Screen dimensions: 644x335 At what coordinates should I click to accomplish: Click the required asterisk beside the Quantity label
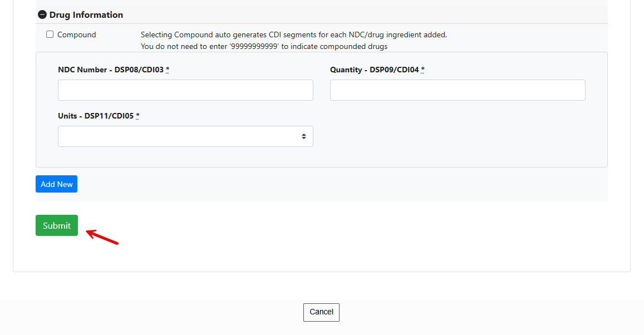(422, 70)
